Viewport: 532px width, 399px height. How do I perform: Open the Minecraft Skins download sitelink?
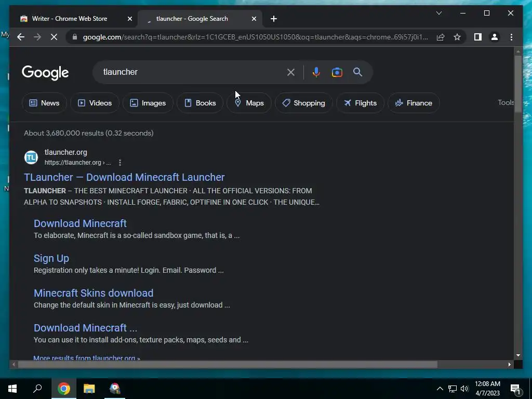94,293
